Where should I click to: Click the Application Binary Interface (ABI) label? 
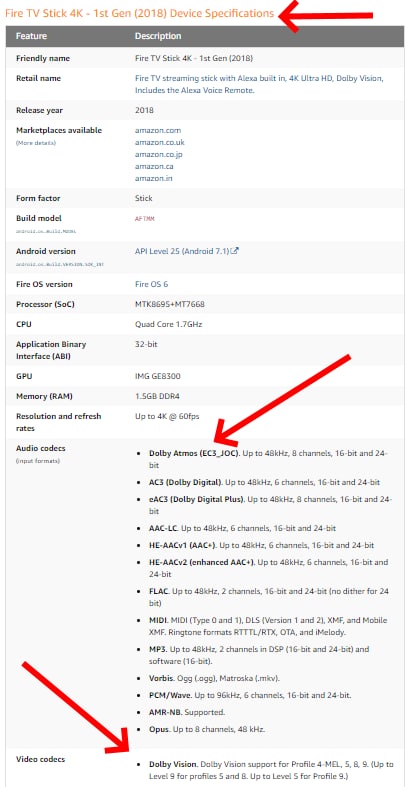(51, 350)
